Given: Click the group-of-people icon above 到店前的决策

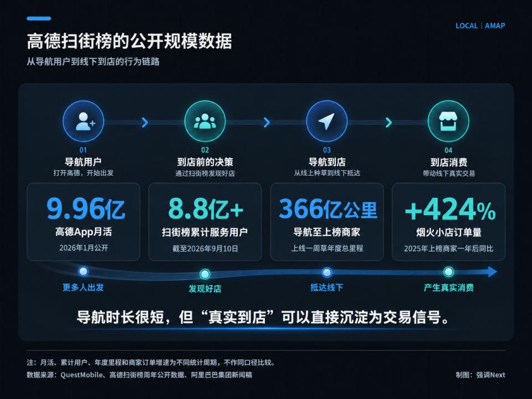Looking at the screenshot, I should 205,121.
